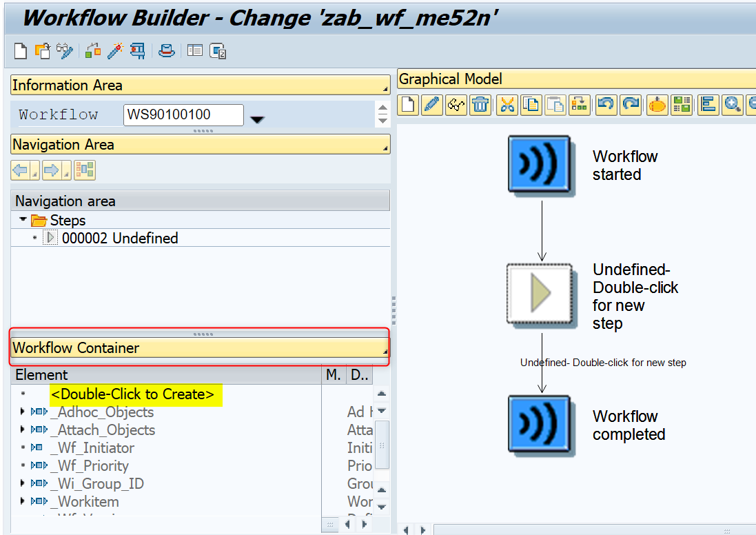Open the Workflow field dropdown arrow
The image size is (756, 535).
click(x=258, y=119)
